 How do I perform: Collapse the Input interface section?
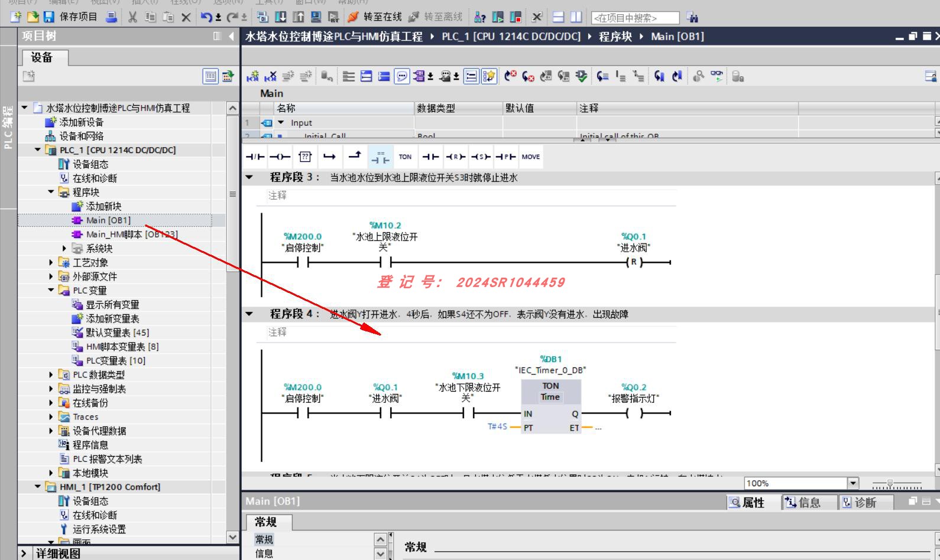281,123
